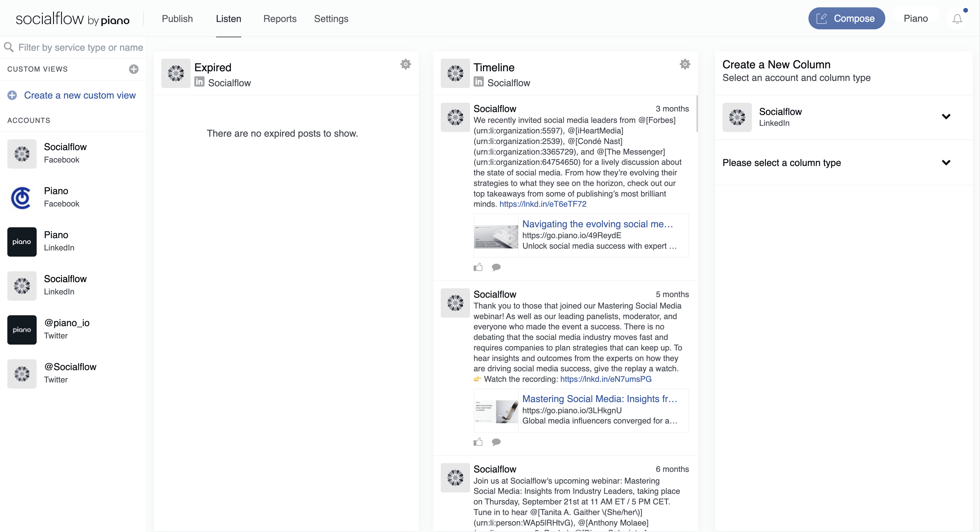The image size is (980, 532).
Task: Open the Publish tab
Action: [177, 19]
